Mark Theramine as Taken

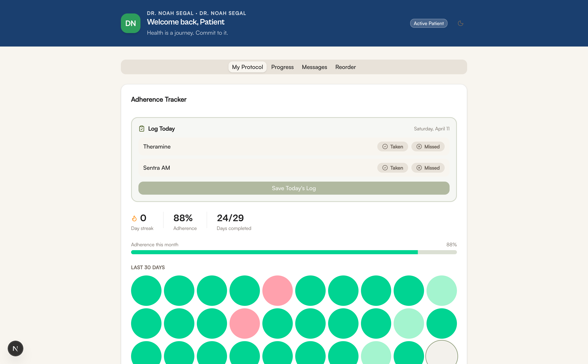392,146
